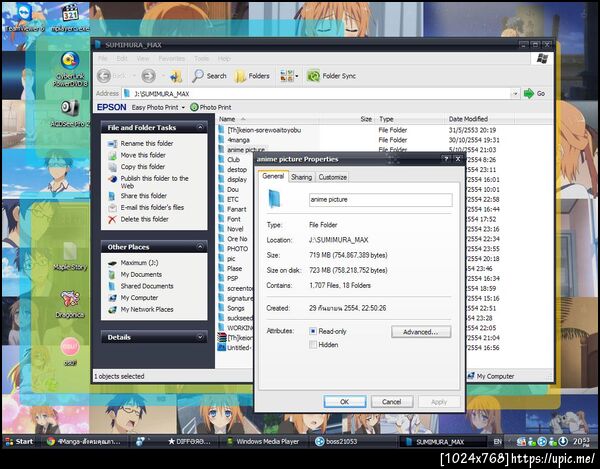The height and width of the screenshot is (469, 600).
Task: Open the TeamViewer desktop icon
Action: click(24, 17)
